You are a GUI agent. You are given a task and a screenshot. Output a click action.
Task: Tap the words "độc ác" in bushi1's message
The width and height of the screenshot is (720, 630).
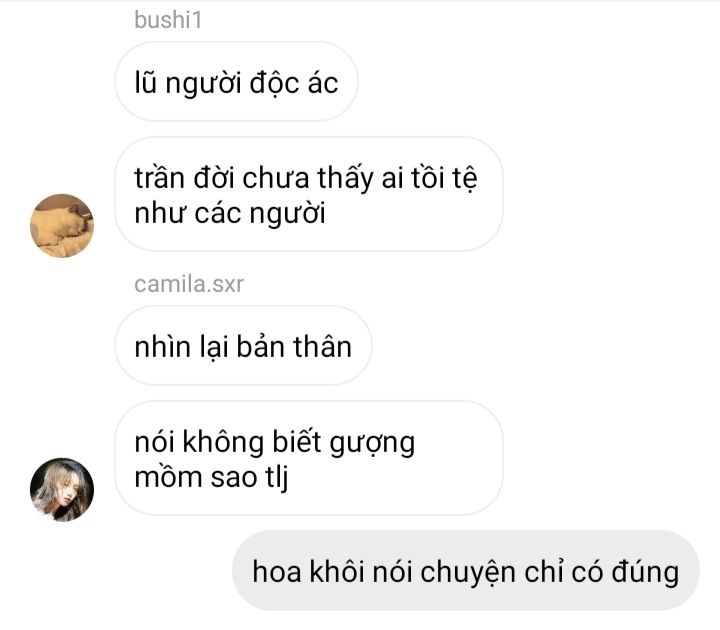pyautogui.click(x=294, y=84)
